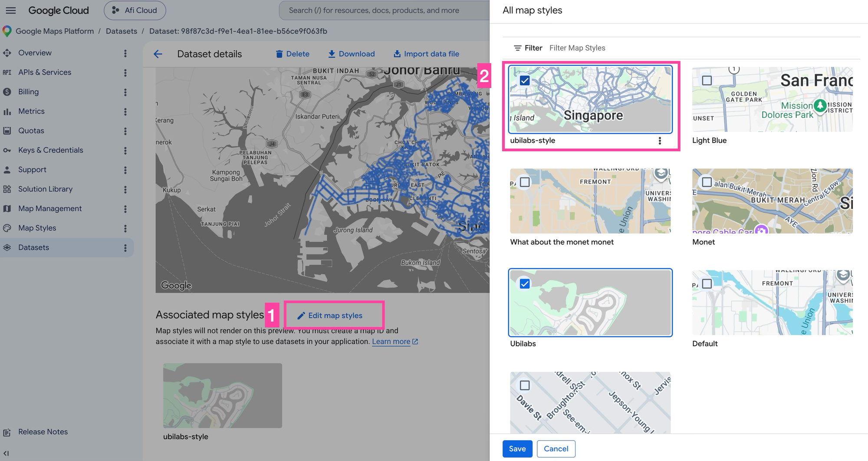Screen dimensions: 868x461
Task: Expand options for Datasets item
Action: pos(125,248)
